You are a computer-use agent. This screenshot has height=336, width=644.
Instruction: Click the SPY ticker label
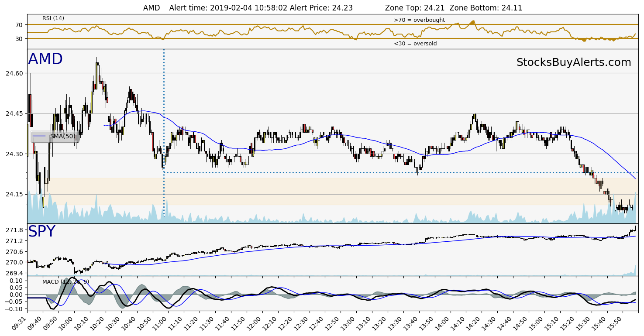(42, 232)
